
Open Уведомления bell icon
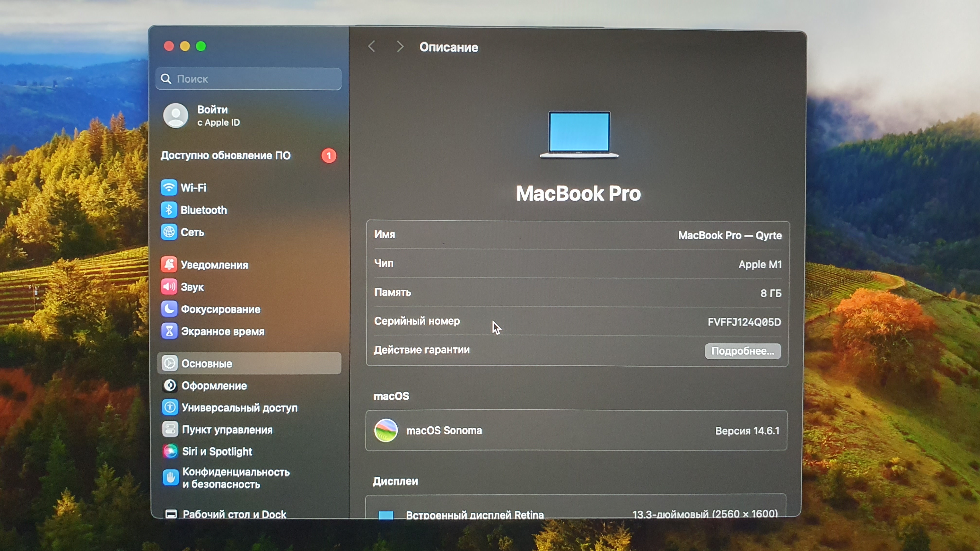(168, 265)
